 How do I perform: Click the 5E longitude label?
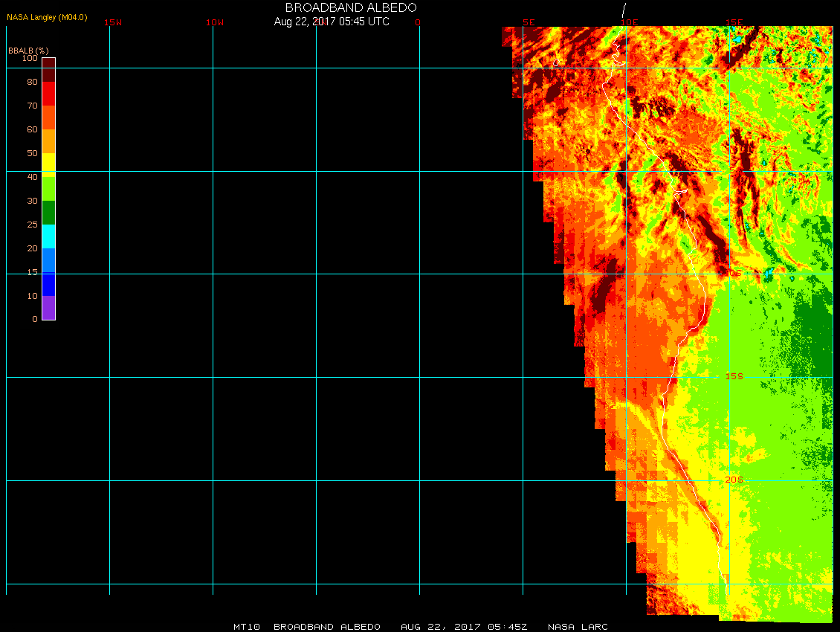tap(529, 22)
